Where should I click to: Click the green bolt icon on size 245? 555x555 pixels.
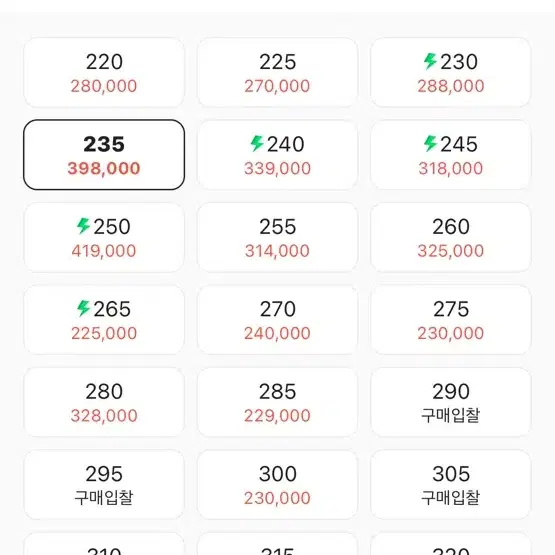coord(430,144)
